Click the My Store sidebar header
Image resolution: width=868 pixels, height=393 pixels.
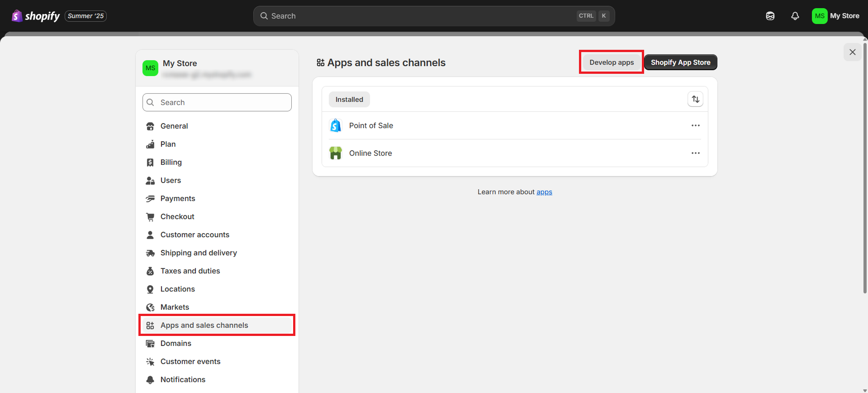217,68
